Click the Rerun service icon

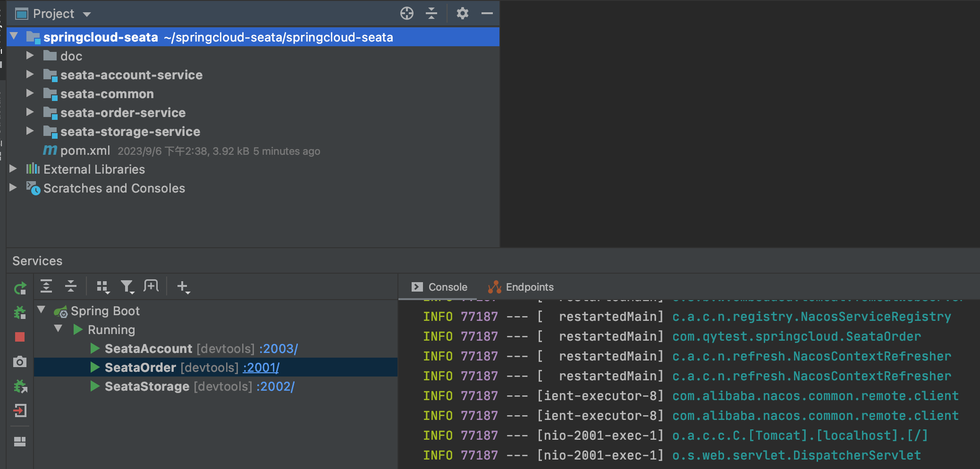(x=20, y=288)
